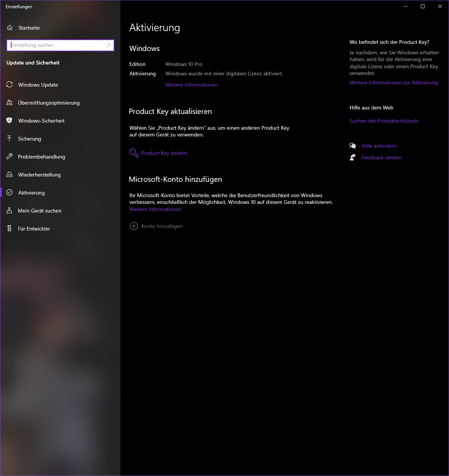Click the Windows 10 Pro edition text
Viewport: 449px width, 476px height.
pos(184,64)
